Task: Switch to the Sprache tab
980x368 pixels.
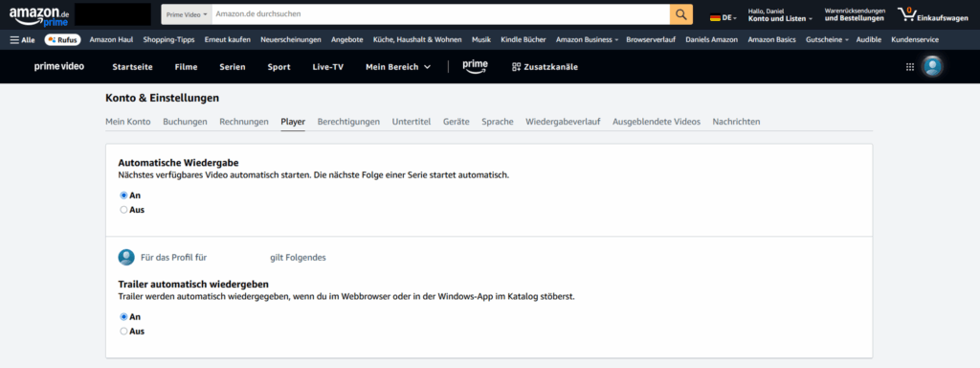Action: pyautogui.click(x=498, y=122)
